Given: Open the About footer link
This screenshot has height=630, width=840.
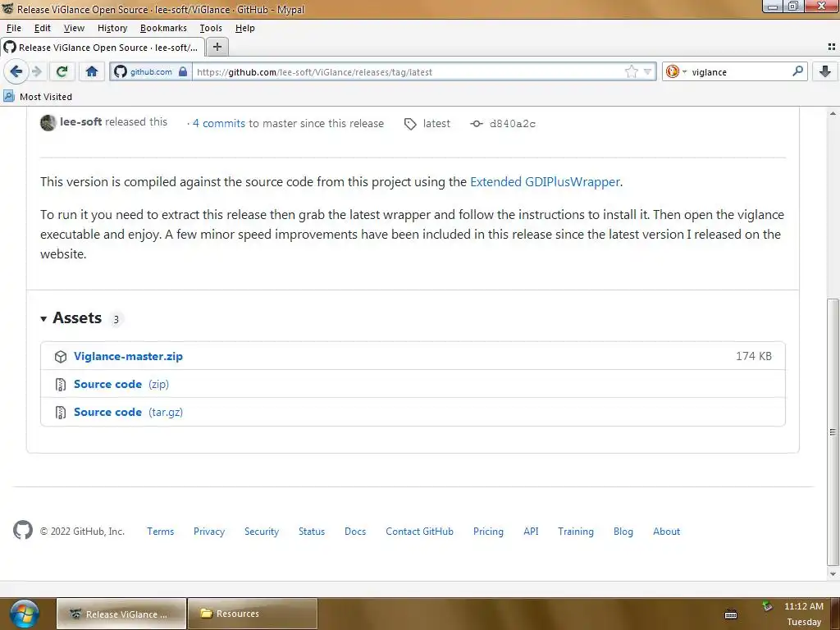Looking at the screenshot, I should coord(666,532).
